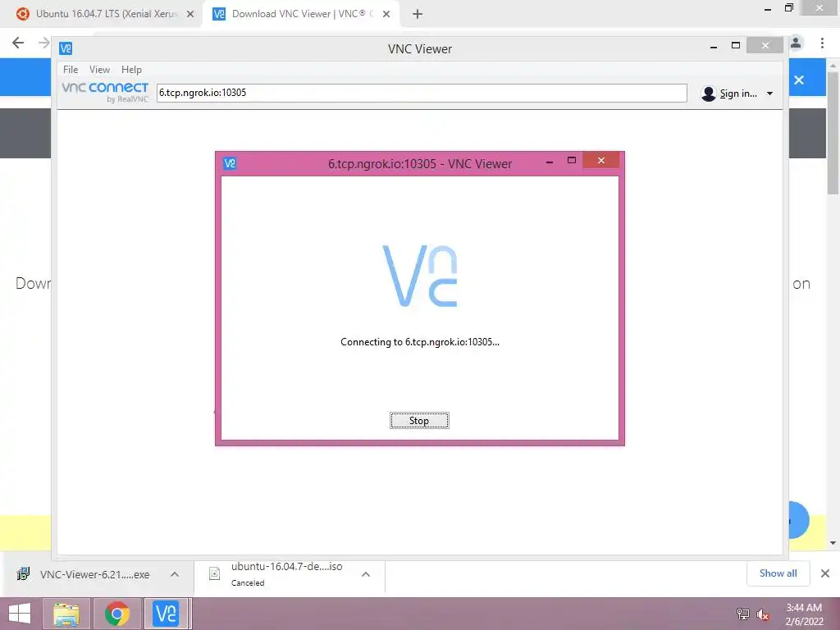The height and width of the screenshot is (630, 840).
Task: Click the connection dialog's VNC title icon
Action: [x=230, y=163]
